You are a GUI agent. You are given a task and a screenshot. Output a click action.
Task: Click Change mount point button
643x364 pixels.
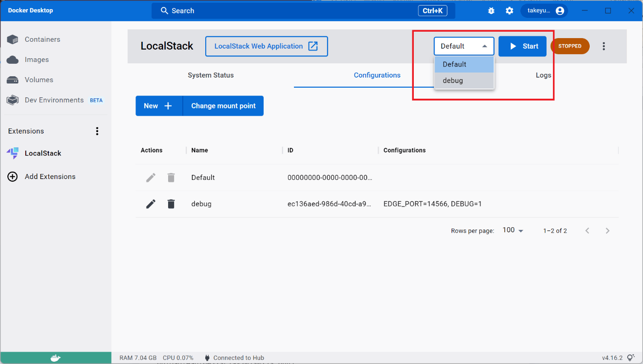coord(223,106)
